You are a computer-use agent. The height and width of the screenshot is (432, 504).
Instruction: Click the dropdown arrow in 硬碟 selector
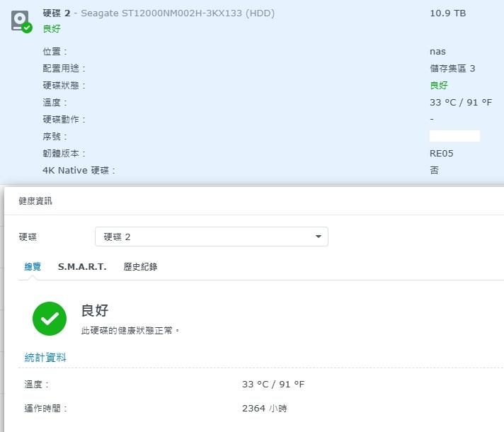point(319,237)
